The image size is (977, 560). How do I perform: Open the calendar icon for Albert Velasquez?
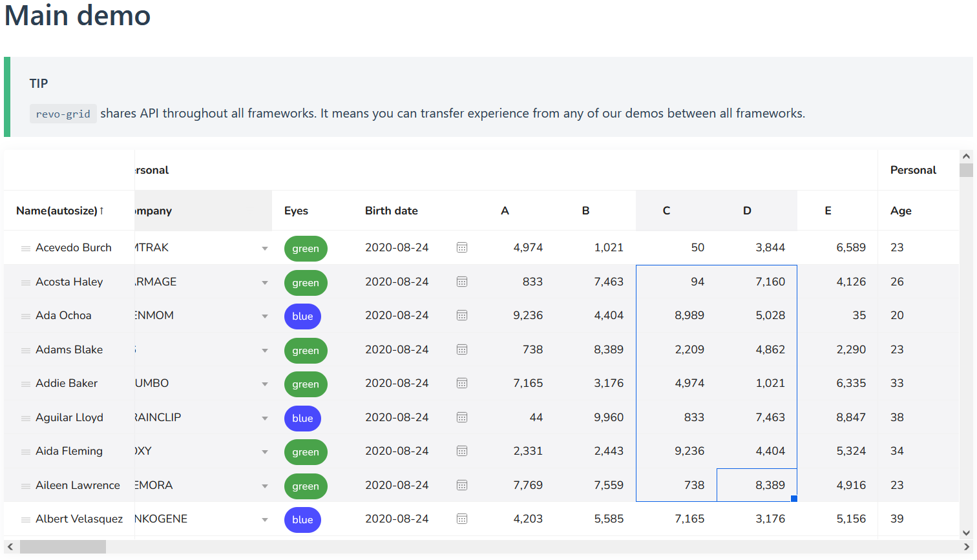462,519
